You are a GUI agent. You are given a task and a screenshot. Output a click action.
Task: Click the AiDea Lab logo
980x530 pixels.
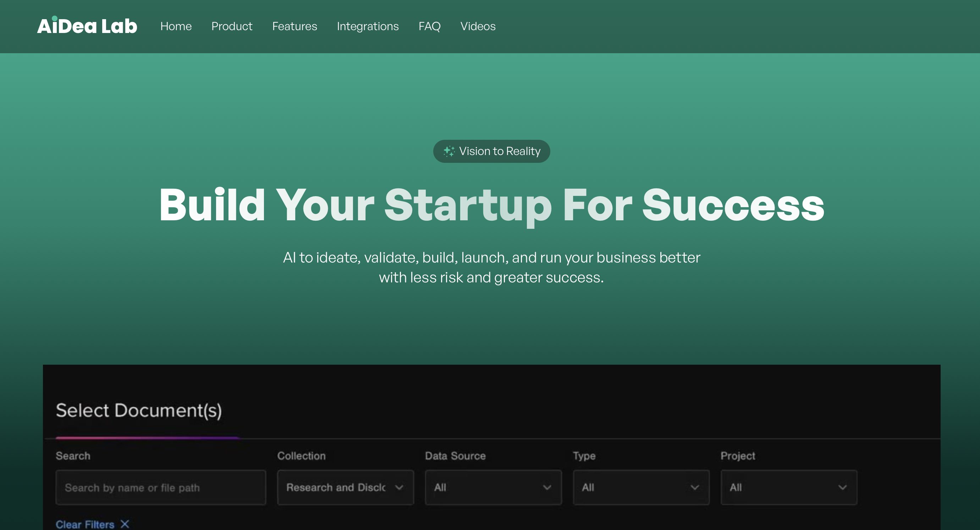pos(87,25)
